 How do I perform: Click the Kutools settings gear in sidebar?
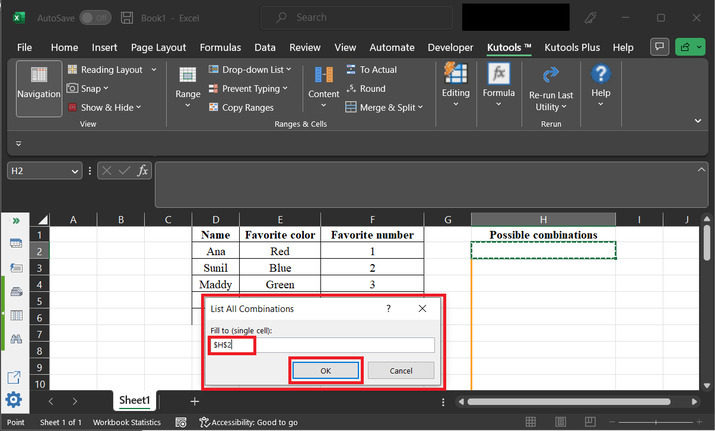coord(14,400)
